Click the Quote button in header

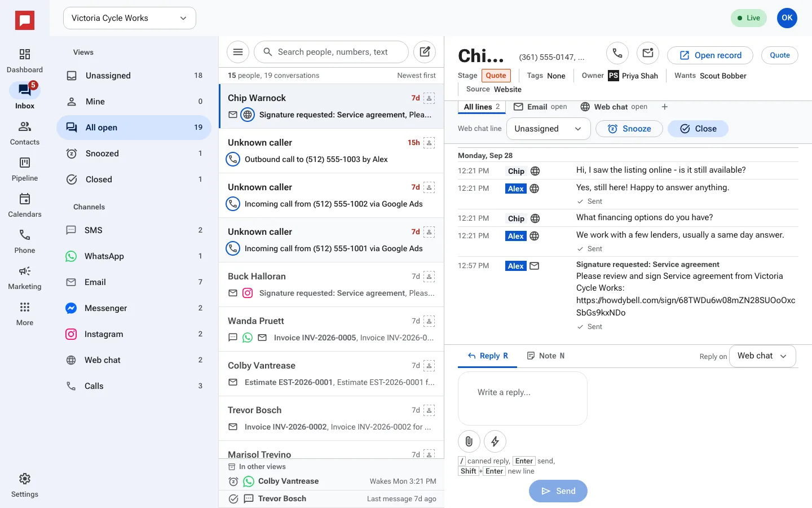pos(780,55)
